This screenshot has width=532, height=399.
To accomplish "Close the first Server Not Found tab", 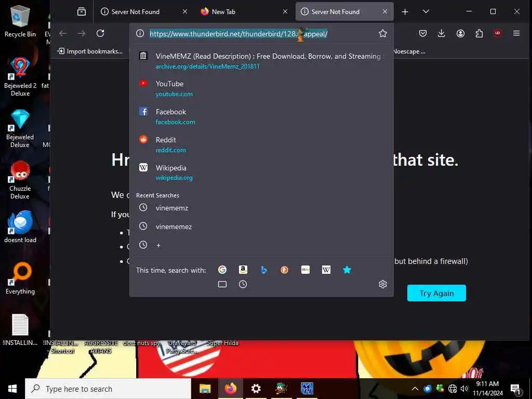I will pyautogui.click(x=184, y=11).
